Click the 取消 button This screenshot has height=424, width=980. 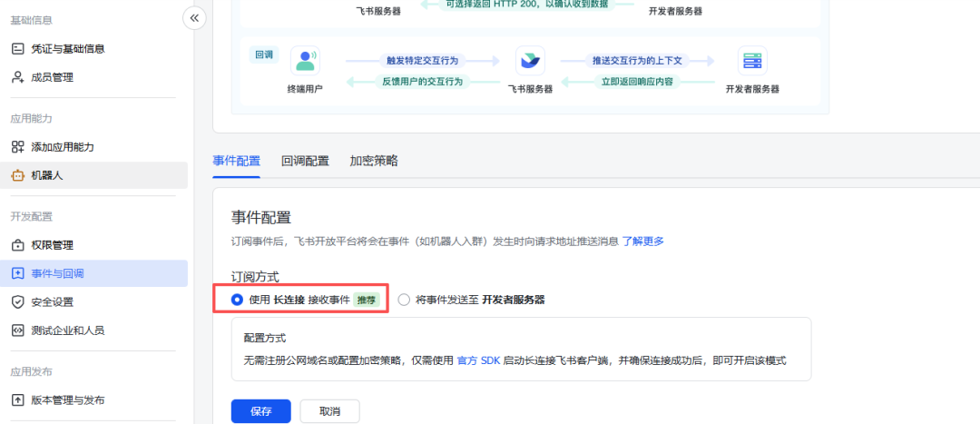[329, 411]
